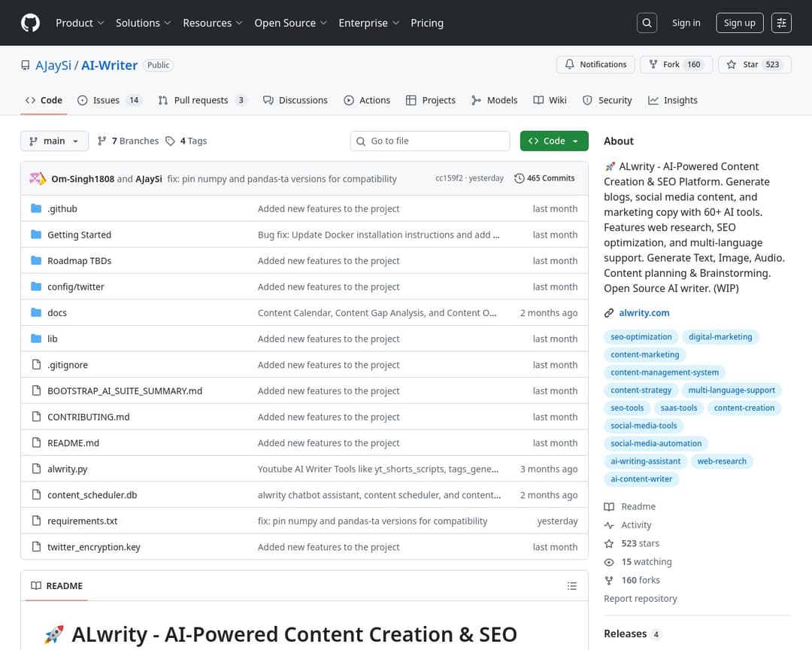812x650 pixels.
Task: Open the green Code dropdown
Action: point(553,141)
